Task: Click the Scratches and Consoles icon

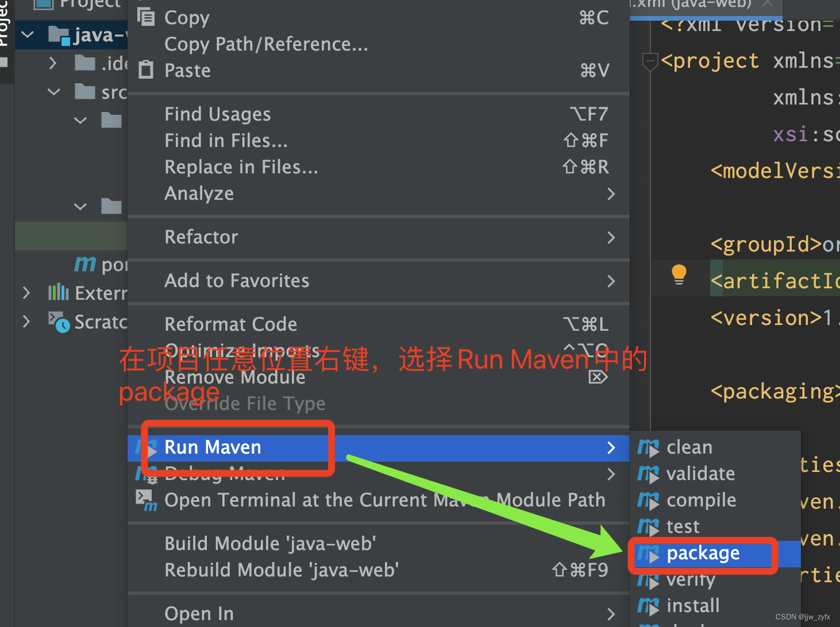Action: click(59, 322)
